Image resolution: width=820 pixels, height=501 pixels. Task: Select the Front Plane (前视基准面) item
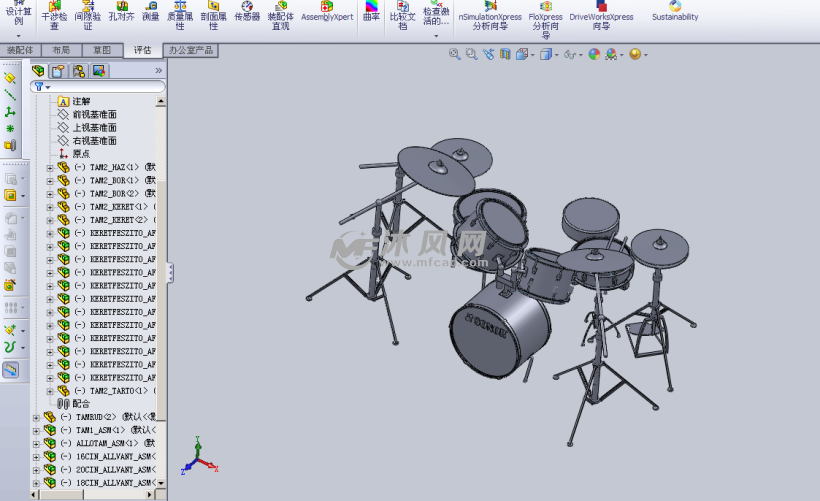(94, 115)
